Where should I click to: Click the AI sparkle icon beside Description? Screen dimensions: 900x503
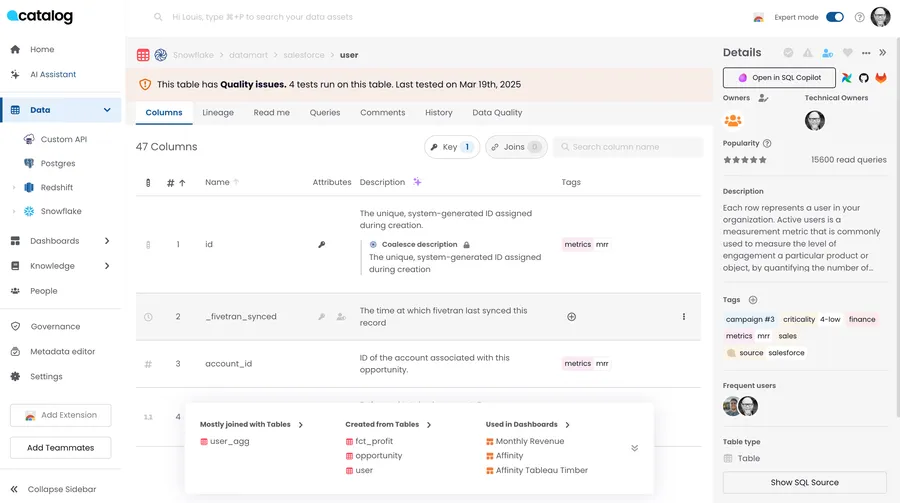[x=417, y=182]
